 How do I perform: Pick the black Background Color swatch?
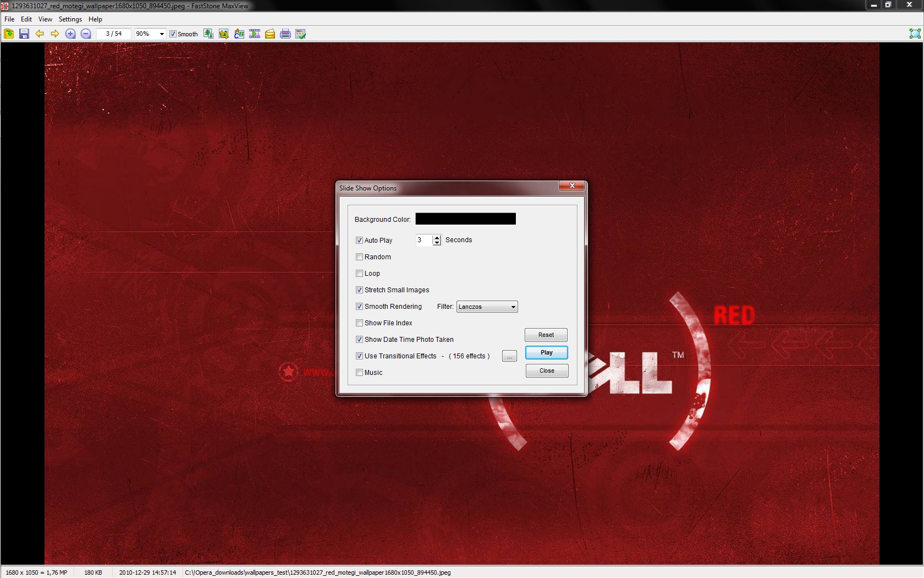click(x=465, y=219)
